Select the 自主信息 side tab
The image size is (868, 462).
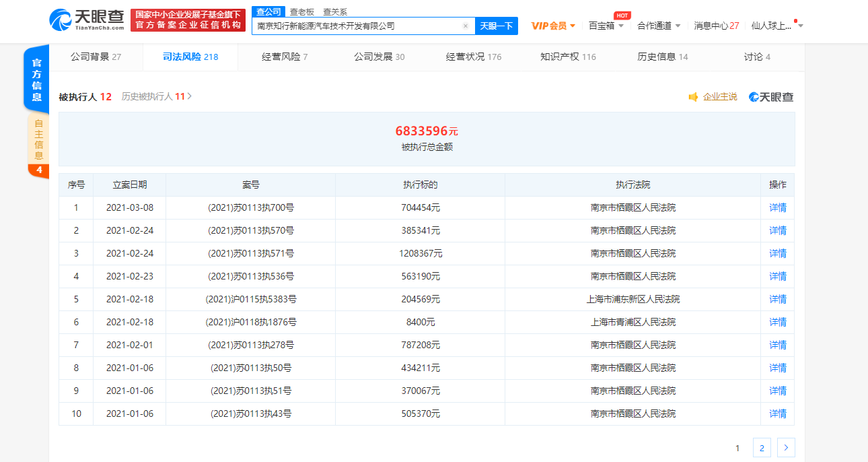pyautogui.click(x=38, y=139)
